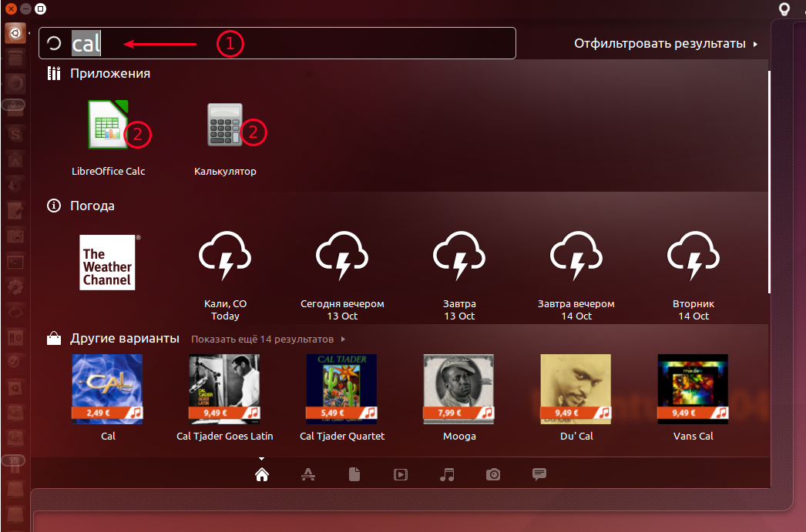Screen dimensions: 806x532
Task: Switch to the Files lens
Action: point(354,474)
